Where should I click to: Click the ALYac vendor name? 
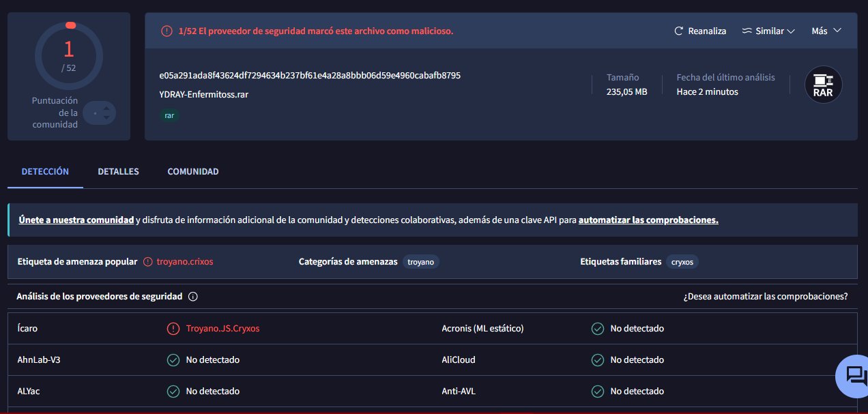point(29,391)
